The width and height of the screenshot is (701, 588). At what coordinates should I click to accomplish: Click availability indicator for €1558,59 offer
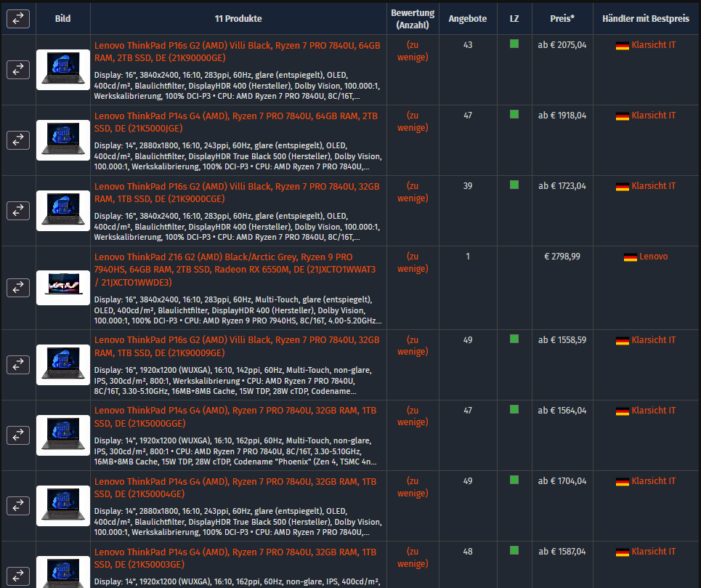pyautogui.click(x=514, y=339)
